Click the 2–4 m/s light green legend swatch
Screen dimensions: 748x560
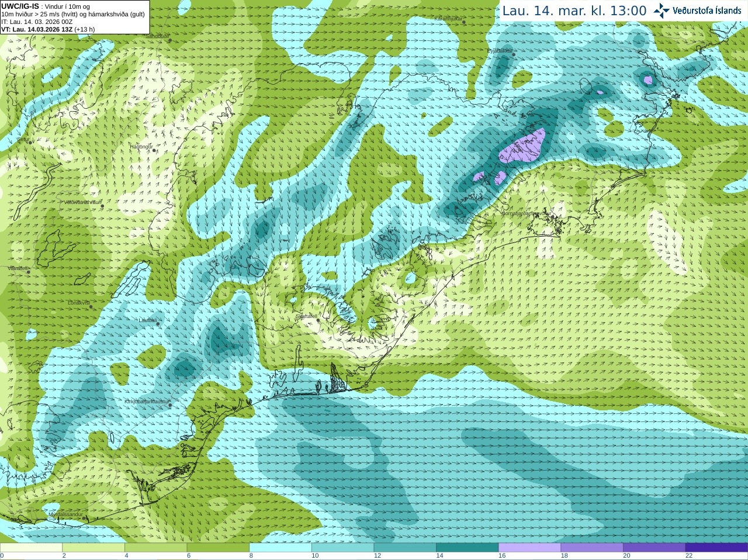click(x=93, y=548)
